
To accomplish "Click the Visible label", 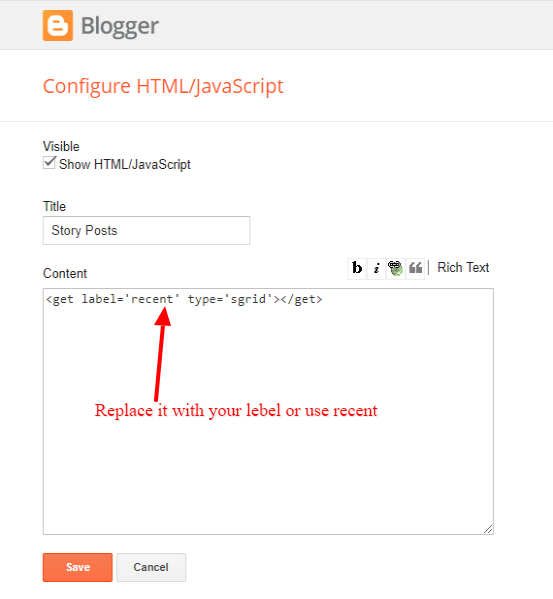I will pos(61,146).
